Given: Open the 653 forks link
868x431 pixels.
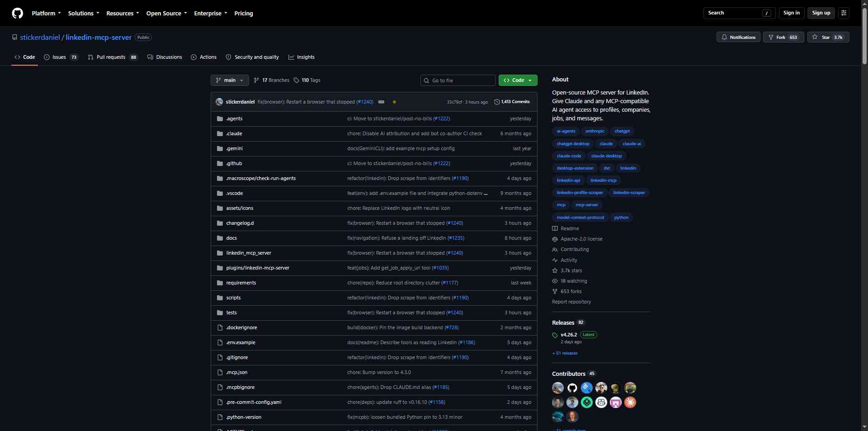Looking at the screenshot, I should (567, 291).
